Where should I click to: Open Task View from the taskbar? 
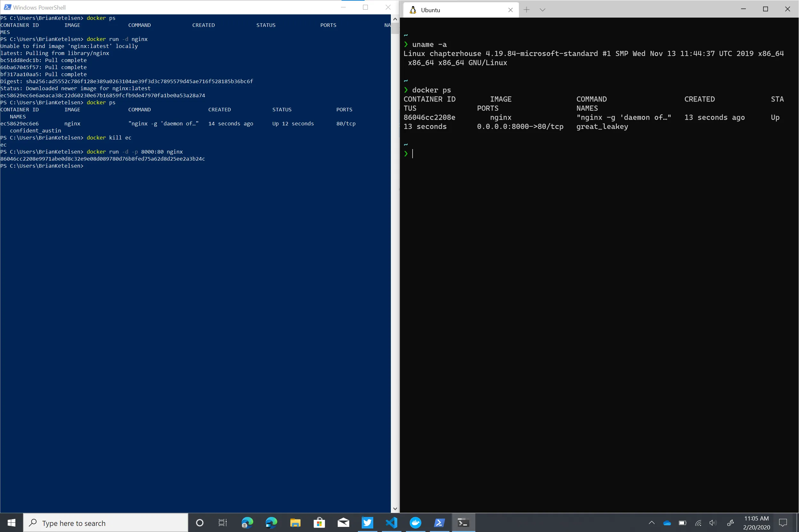click(223, 523)
